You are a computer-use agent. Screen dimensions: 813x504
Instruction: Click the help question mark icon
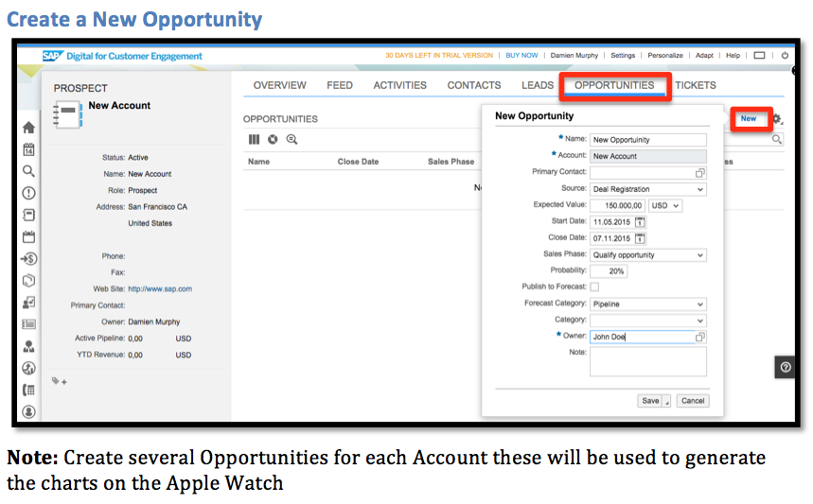tap(786, 367)
